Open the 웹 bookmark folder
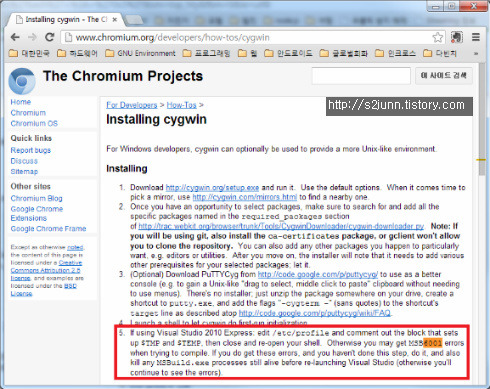This screenshot has height=389, width=490. pos(248,53)
